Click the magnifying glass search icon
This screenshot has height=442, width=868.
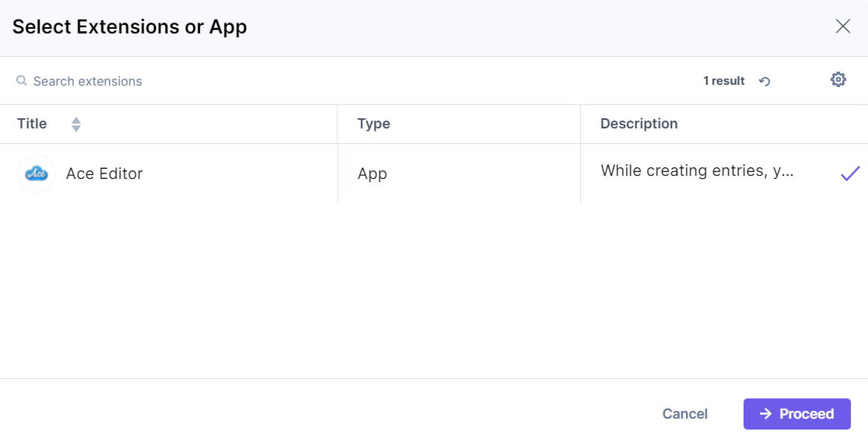(x=22, y=81)
